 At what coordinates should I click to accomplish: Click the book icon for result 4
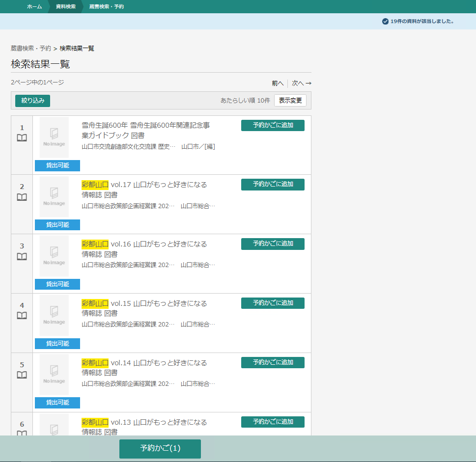pyautogui.click(x=22, y=316)
